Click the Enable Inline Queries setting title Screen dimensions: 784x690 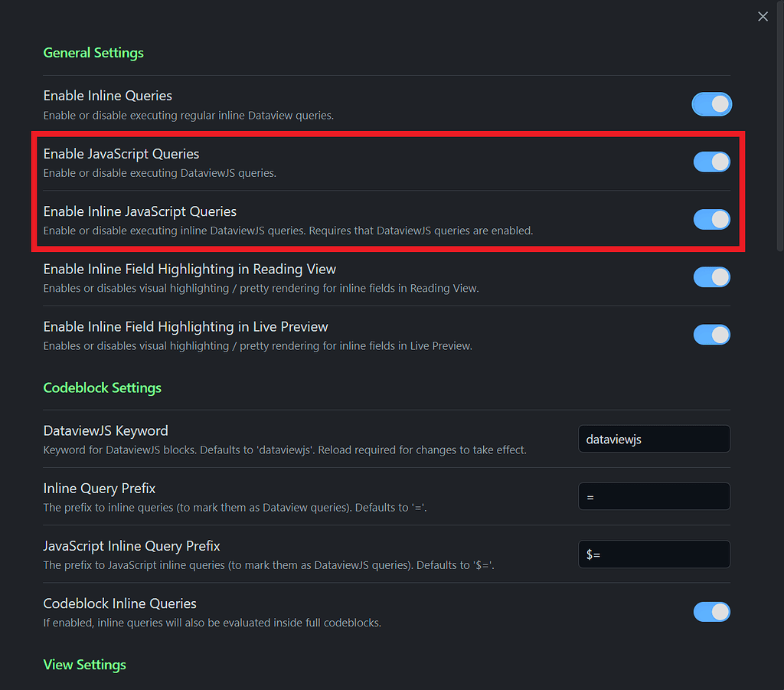point(108,96)
